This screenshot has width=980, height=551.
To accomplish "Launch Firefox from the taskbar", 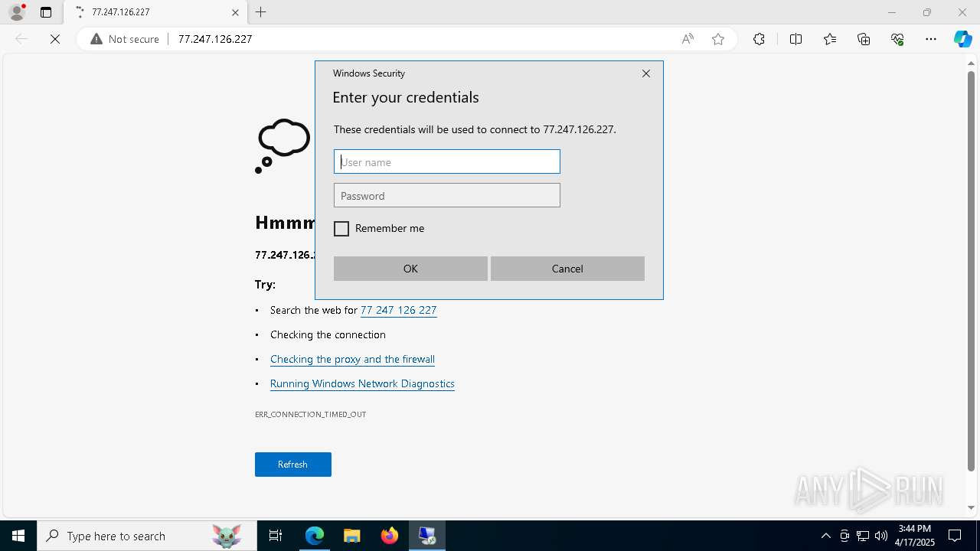I will (390, 536).
